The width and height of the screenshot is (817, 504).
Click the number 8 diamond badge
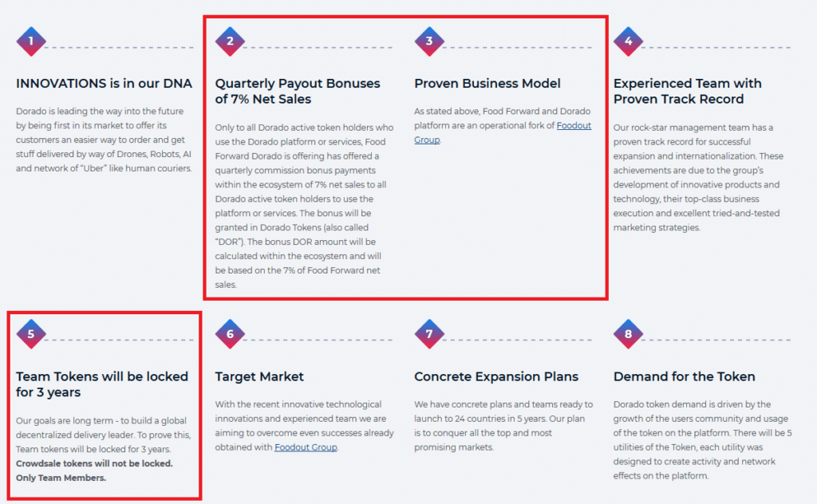629,334
